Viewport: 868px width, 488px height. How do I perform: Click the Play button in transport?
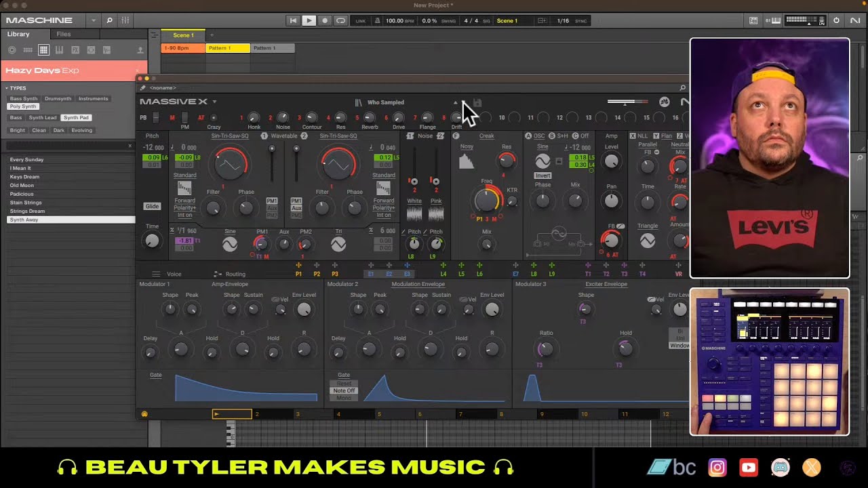(x=309, y=20)
